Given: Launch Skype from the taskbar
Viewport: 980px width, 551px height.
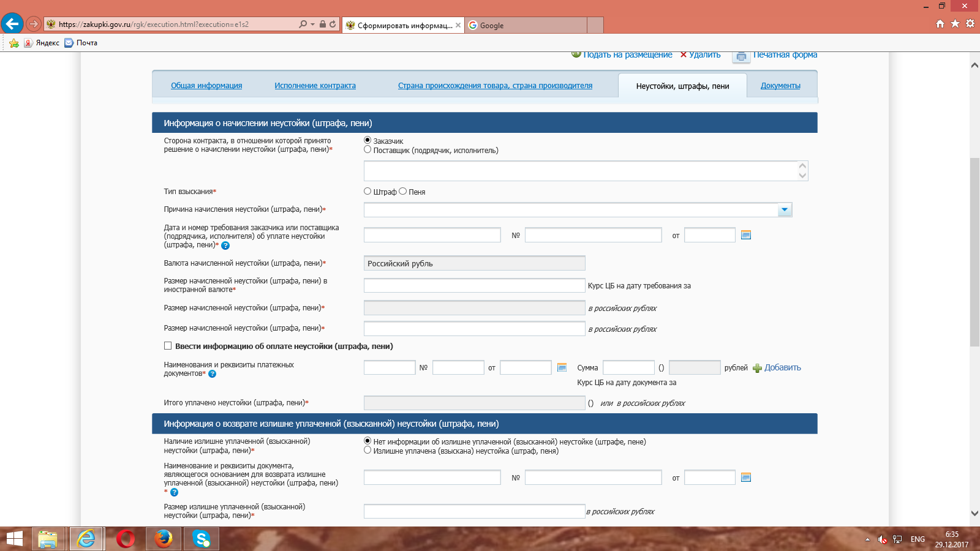Looking at the screenshot, I should [201, 539].
